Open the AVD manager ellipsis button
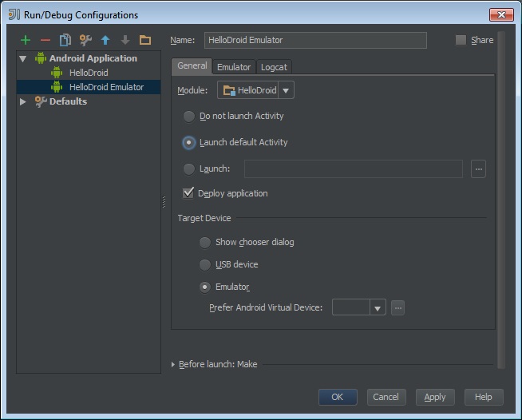The height and width of the screenshot is (420, 522). tap(397, 307)
